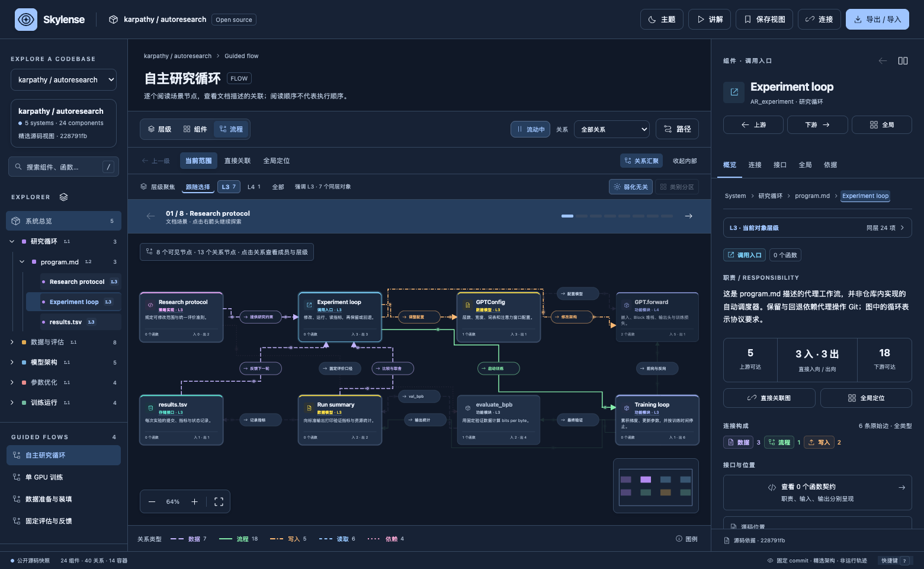Toggle the 流动中 pause button
The width and height of the screenshot is (924, 569).
click(x=530, y=129)
